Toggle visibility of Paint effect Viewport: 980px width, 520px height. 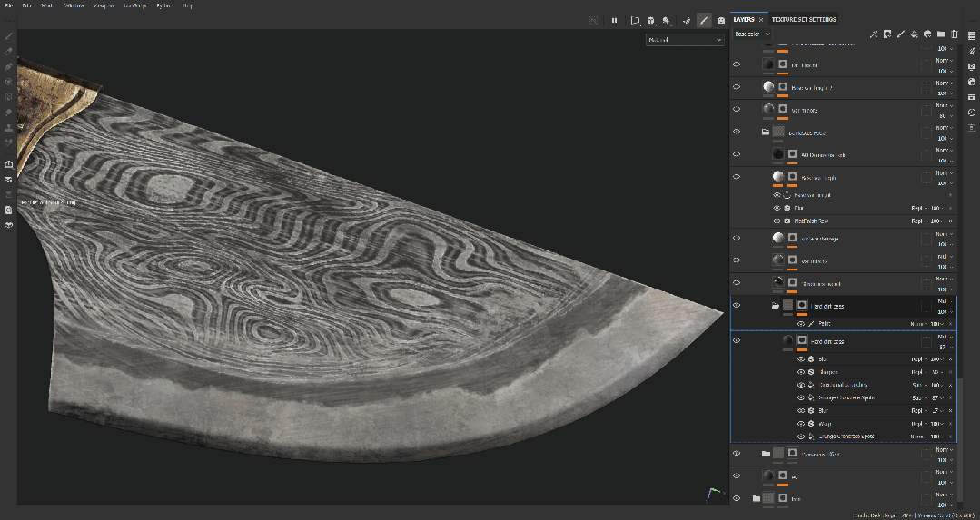(x=801, y=323)
